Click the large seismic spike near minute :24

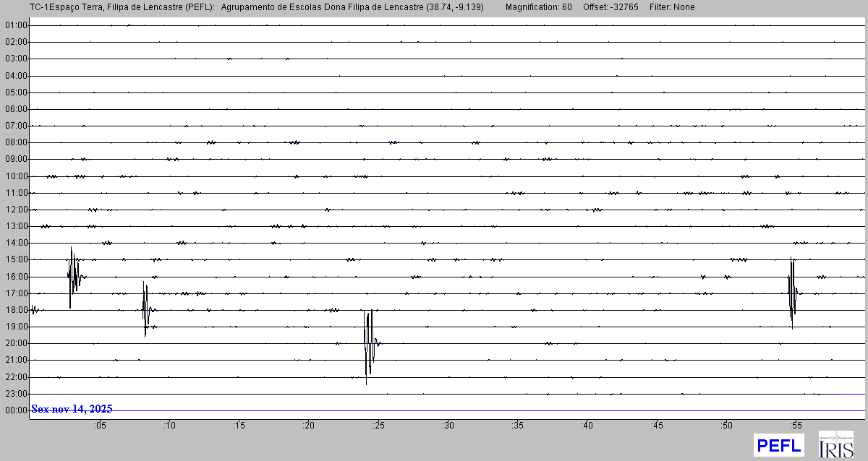[x=369, y=343]
